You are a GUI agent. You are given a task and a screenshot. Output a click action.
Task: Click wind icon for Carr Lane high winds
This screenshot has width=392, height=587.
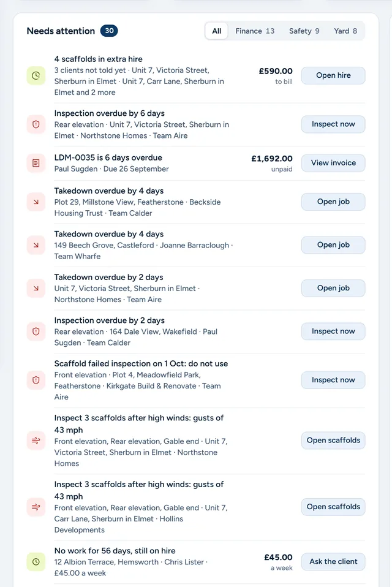[x=36, y=507]
